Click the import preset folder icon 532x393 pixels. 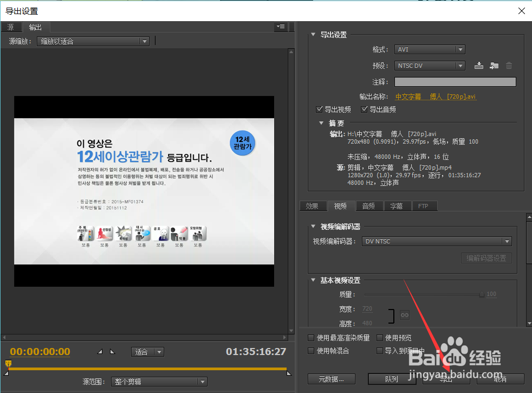(x=494, y=65)
